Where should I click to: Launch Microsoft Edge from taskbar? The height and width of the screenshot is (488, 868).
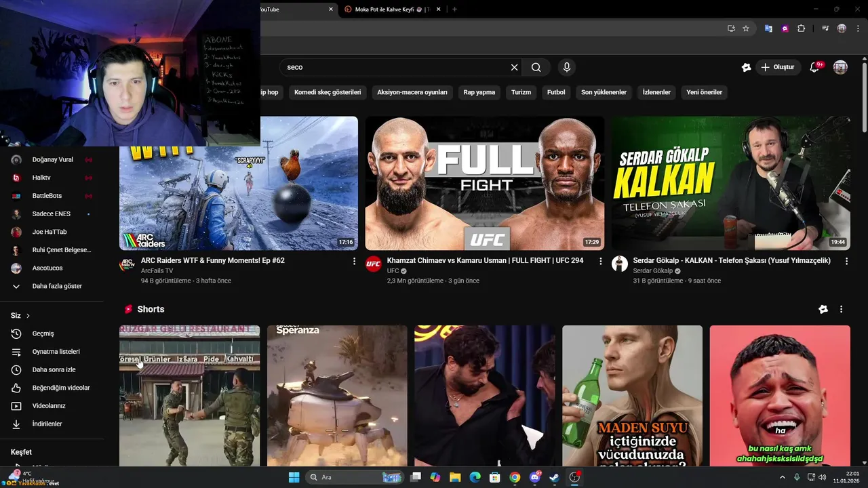click(x=475, y=477)
